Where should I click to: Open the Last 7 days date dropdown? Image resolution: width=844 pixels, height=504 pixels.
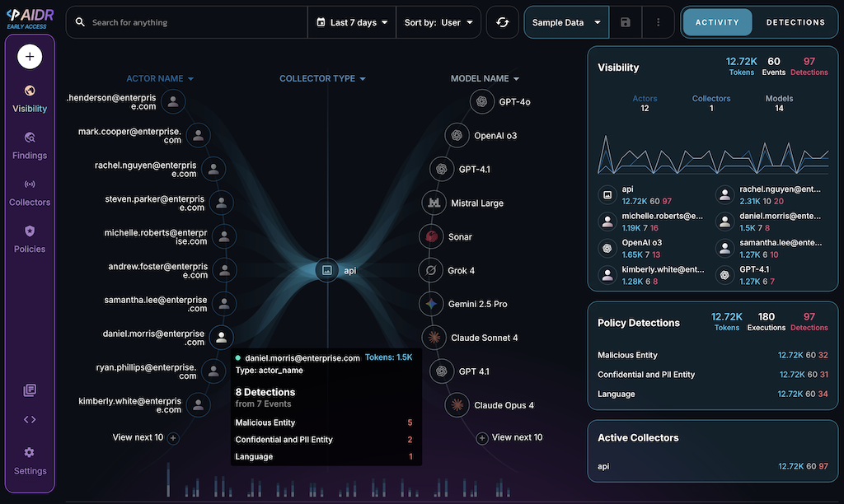click(x=352, y=22)
